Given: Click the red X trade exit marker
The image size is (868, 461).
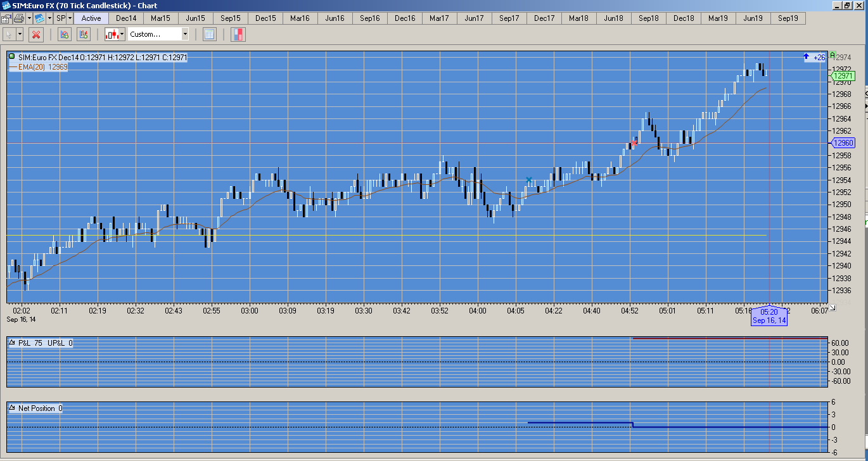Looking at the screenshot, I should (x=634, y=143).
